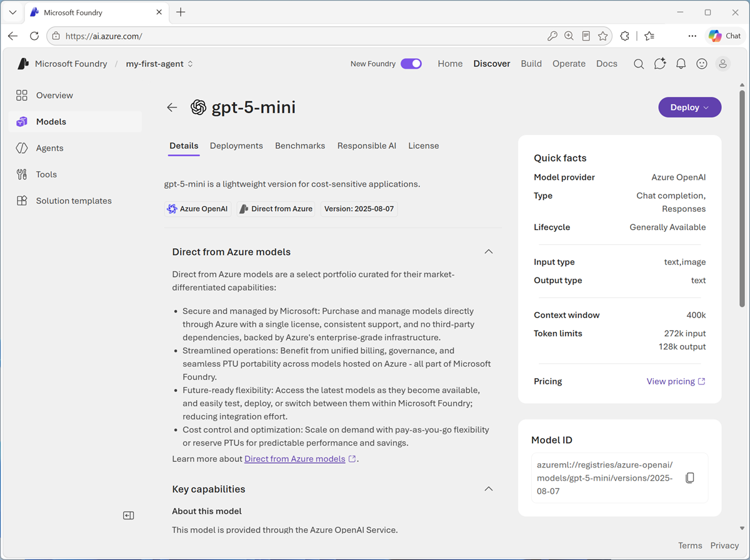Image resolution: width=750 pixels, height=560 pixels.
Task: Open Overview in sidebar
Action: (75, 96)
